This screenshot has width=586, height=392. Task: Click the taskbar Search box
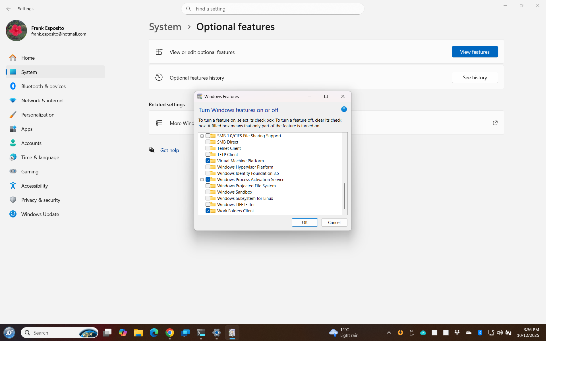pos(59,333)
